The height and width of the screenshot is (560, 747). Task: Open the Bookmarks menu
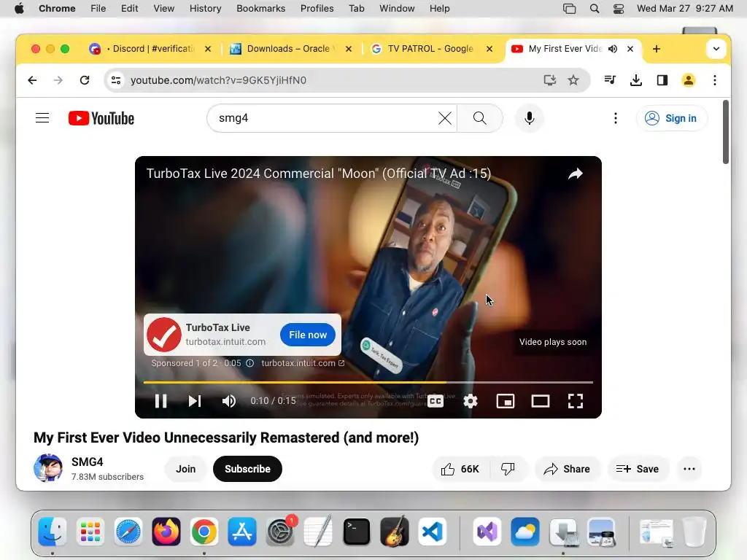(x=260, y=9)
